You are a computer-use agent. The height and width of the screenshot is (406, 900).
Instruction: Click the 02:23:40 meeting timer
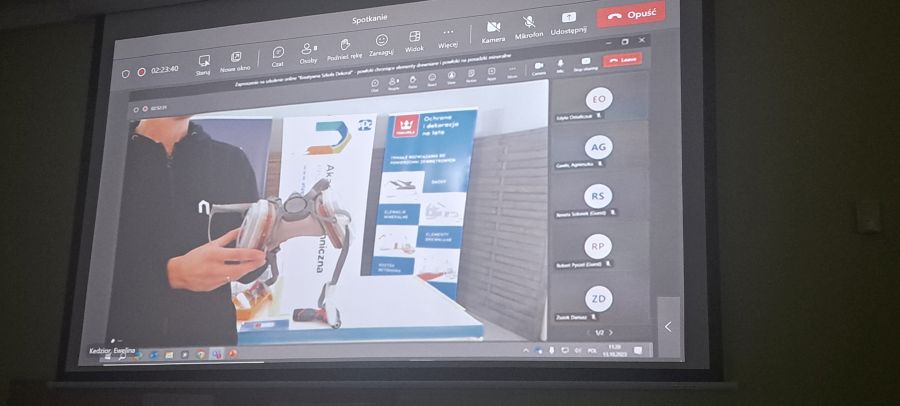pyautogui.click(x=165, y=69)
